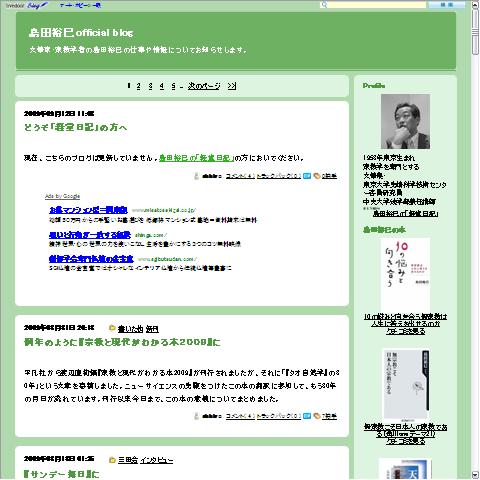
Task: Go to page 3 in pagination
Action: (x=150, y=86)
